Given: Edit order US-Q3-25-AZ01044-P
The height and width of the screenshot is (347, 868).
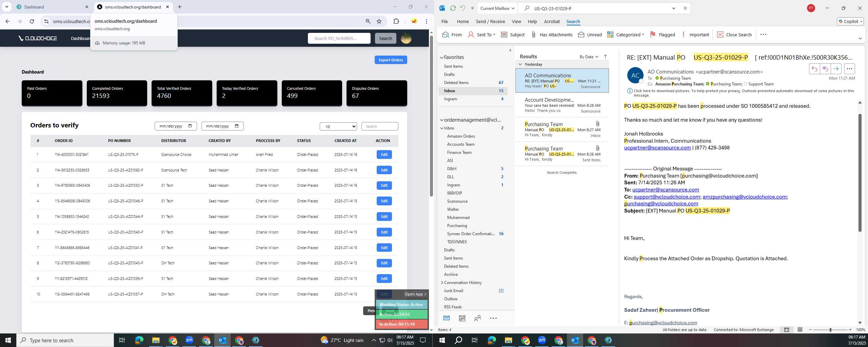Looking at the screenshot, I should tap(384, 217).
